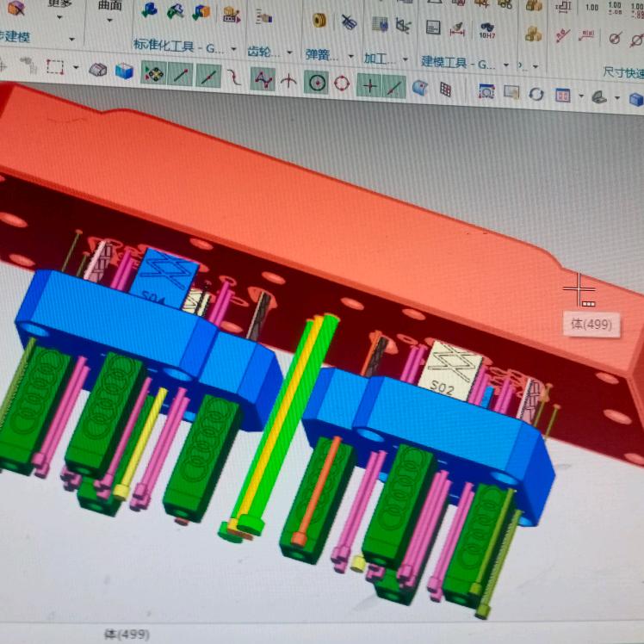Click the red leader dimension icon
The image size is (644, 644).
coord(586,36)
